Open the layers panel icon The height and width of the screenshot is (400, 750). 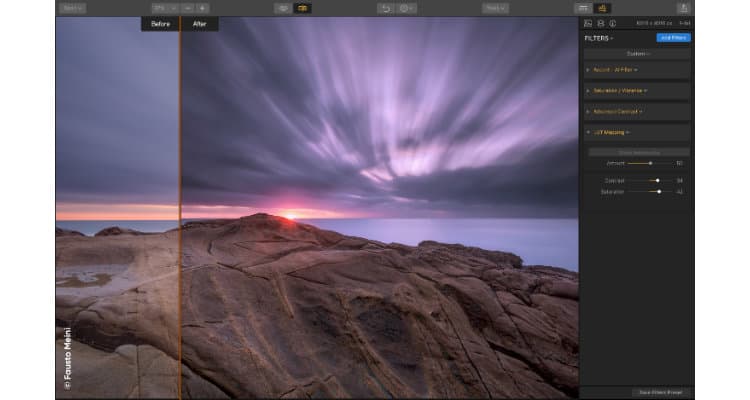pyautogui.click(x=600, y=23)
